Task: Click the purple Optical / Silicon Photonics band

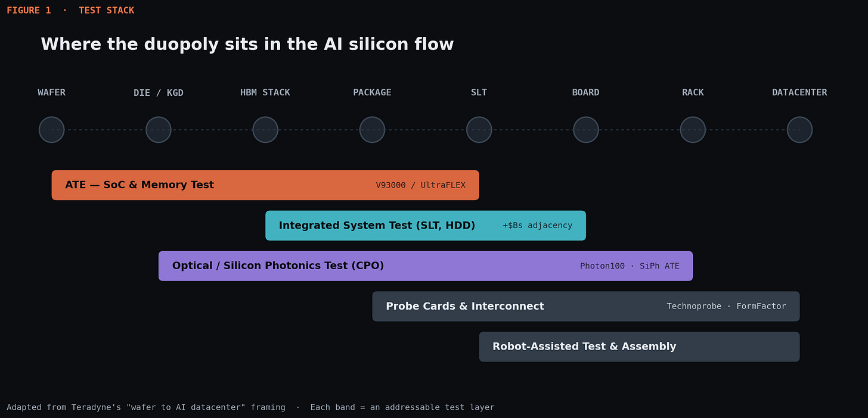Action: 426,266
